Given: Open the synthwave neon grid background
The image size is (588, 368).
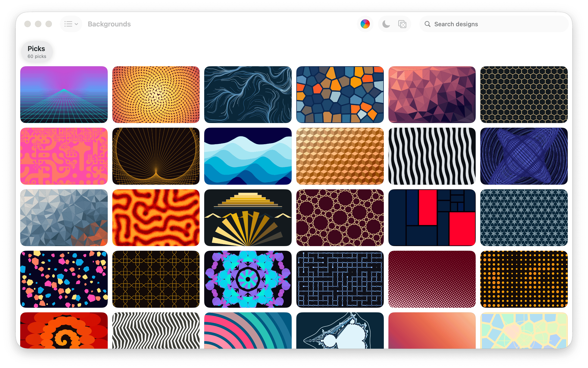Looking at the screenshot, I should pos(64,95).
